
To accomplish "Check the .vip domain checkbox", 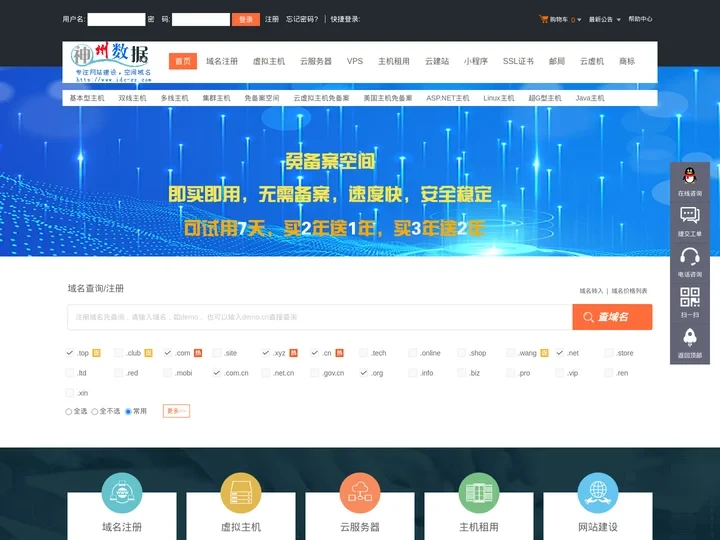I will pyautogui.click(x=560, y=372).
